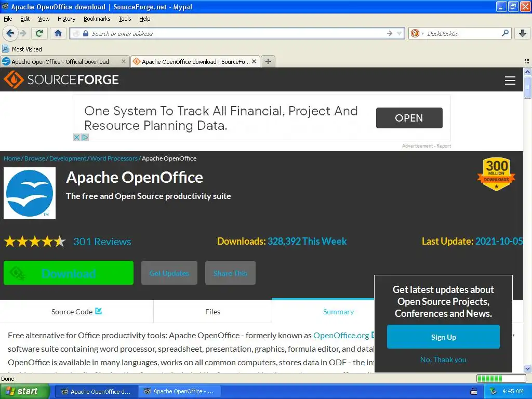The height and width of the screenshot is (399, 532).
Task: Click the Development breadcrumb link
Action: pyautogui.click(x=68, y=158)
